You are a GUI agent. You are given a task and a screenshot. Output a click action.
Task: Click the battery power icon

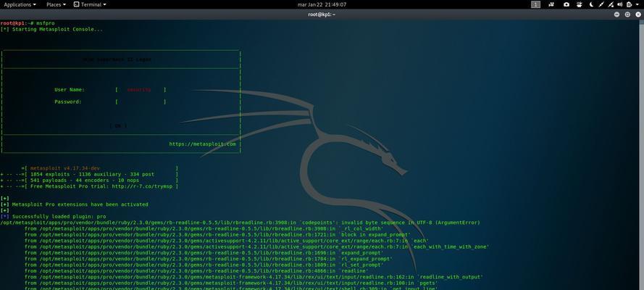pos(630,4)
